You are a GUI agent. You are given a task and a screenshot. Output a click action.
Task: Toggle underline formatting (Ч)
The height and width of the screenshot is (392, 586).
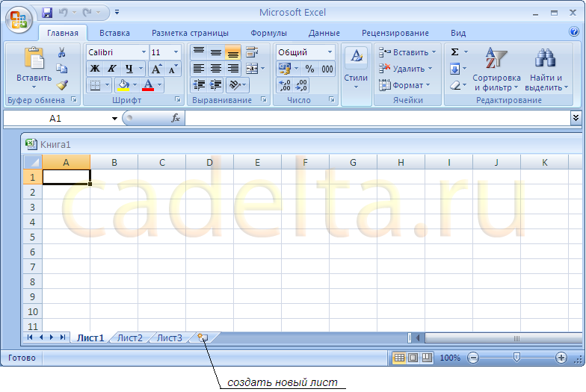click(x=129, y=69)
